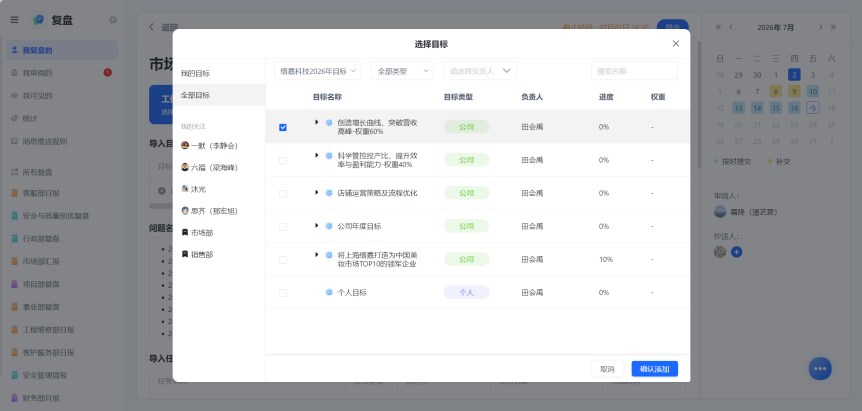Go to next month in calendar
The image size is (862, 411).
(x=820, y=27)
